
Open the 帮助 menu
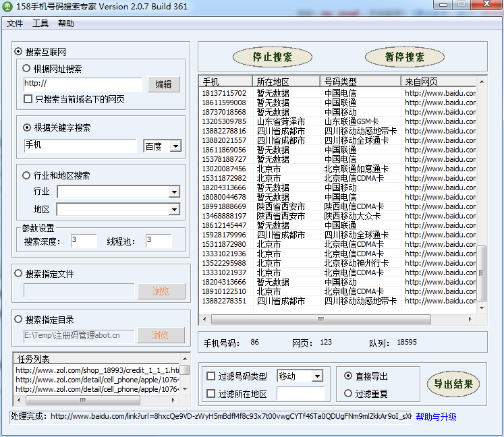(x=66, y=24)
